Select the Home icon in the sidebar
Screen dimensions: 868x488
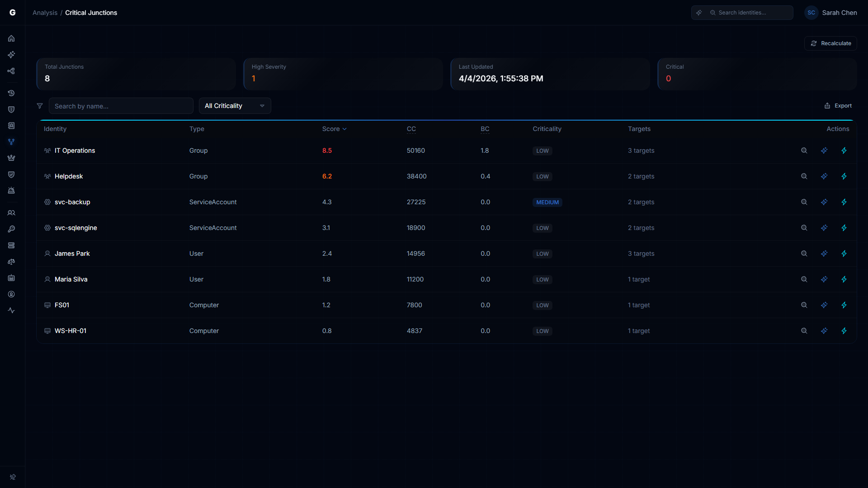point(11,38)
